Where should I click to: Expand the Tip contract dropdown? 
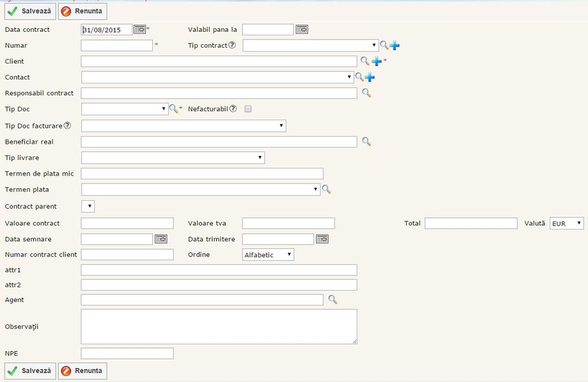[310, 45]
